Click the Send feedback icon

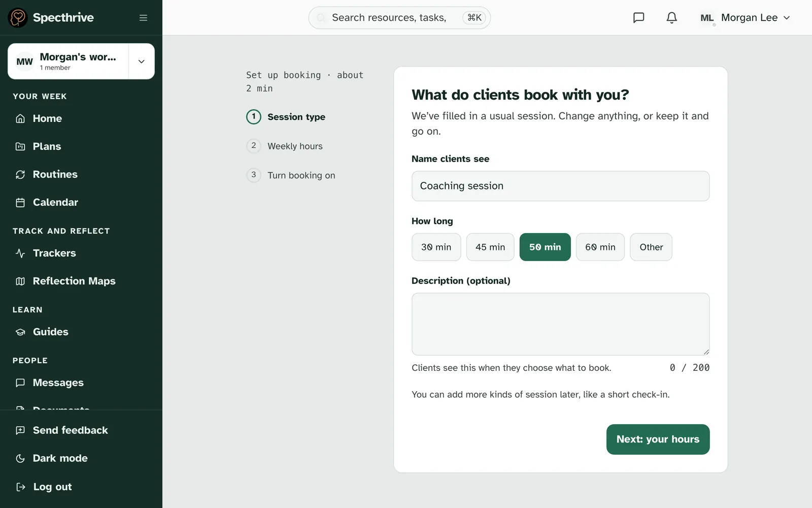pyautogui.click(x=20, y=430)
